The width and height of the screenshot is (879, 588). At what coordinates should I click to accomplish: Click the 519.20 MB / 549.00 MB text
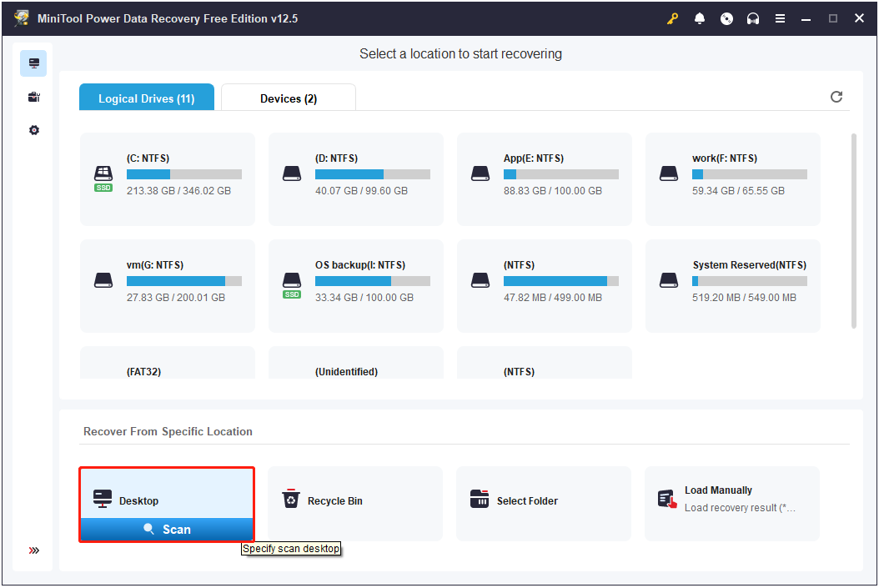tap(744, 297)
